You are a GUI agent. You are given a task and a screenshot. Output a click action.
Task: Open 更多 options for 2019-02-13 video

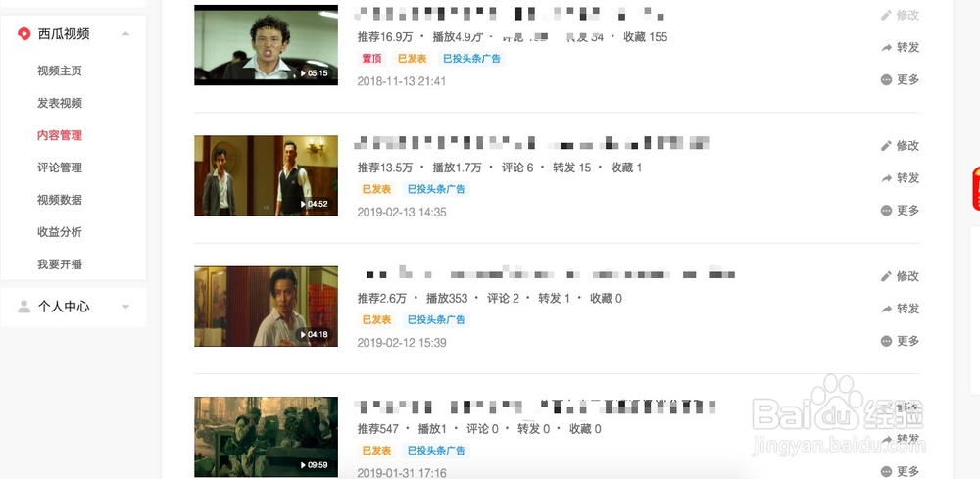(x=900, y=211)
